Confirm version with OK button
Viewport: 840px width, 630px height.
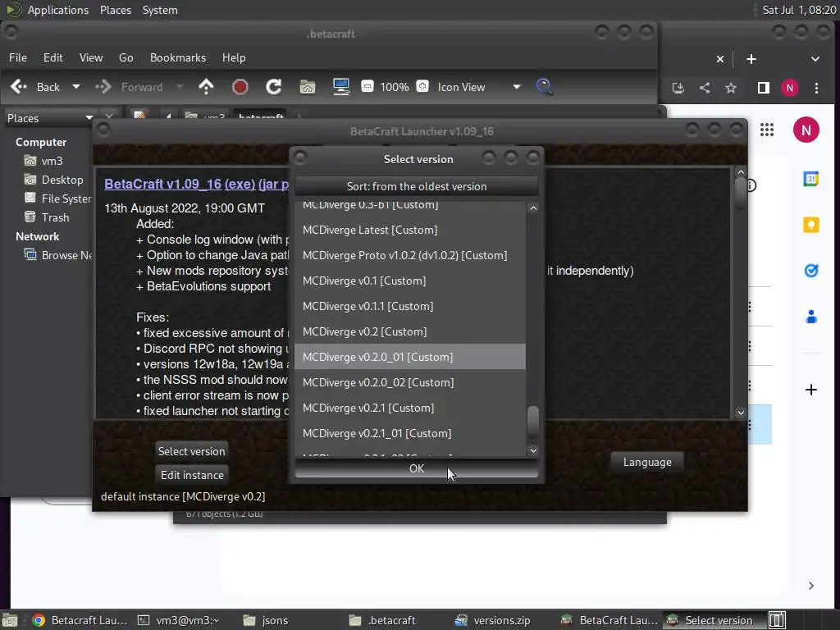[x=416, y=468]
